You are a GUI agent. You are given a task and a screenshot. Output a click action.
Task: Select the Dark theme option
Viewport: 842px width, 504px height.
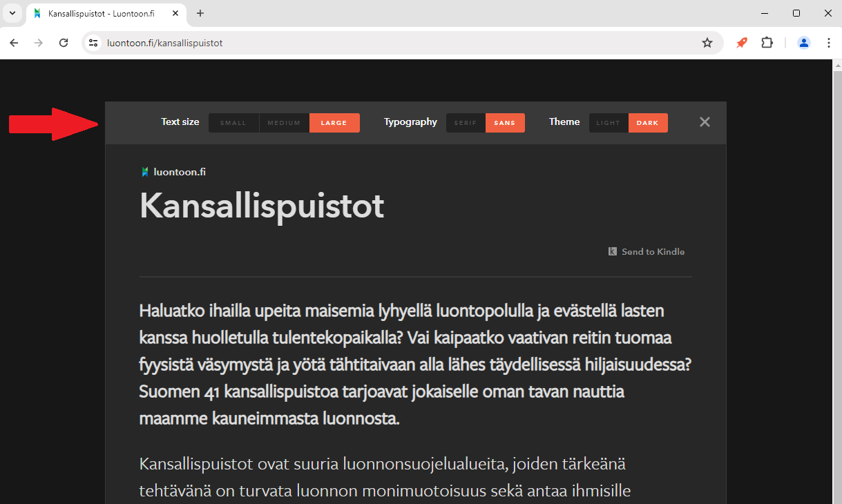[x=648, y=123]
